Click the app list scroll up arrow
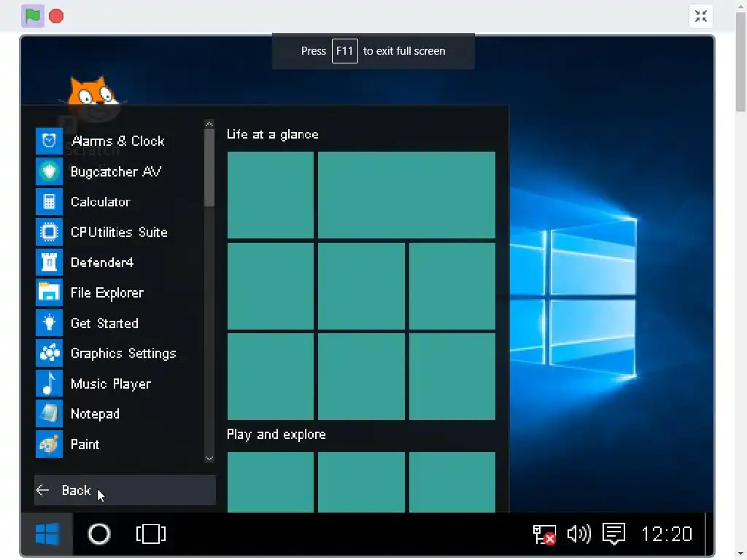The image size is (747, 560). point(209,124)
